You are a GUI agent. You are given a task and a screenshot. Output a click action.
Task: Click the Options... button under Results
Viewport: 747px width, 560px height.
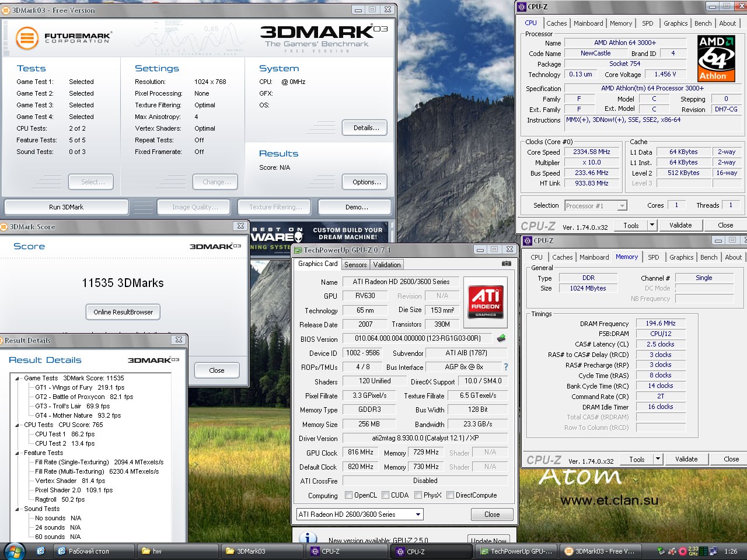[366, 182]
